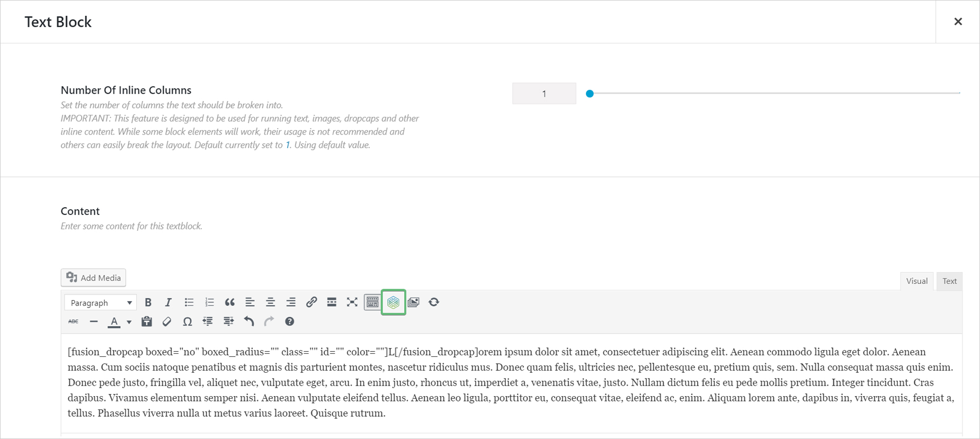Increase paragraph indent
The image size is (980, 439).
tap(228, 321)
